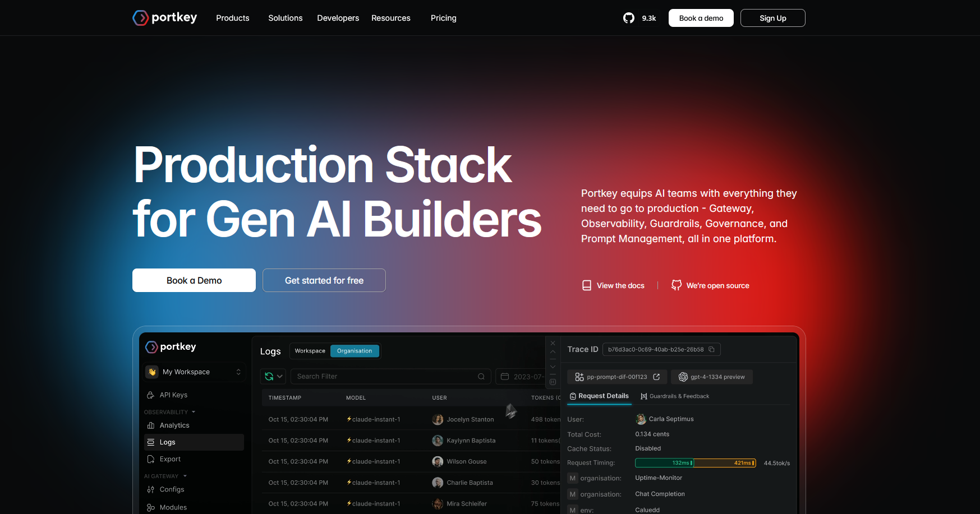Screen dimensions: 980x514
Task: Open the Developers menu
Action: [338, 18]
